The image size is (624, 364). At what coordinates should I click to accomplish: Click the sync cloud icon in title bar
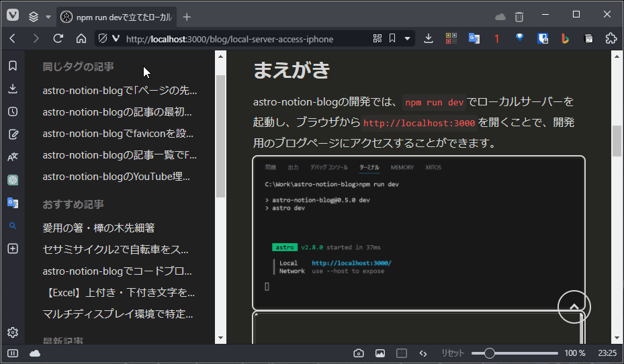pyautogui.click(x=500, y=17)
